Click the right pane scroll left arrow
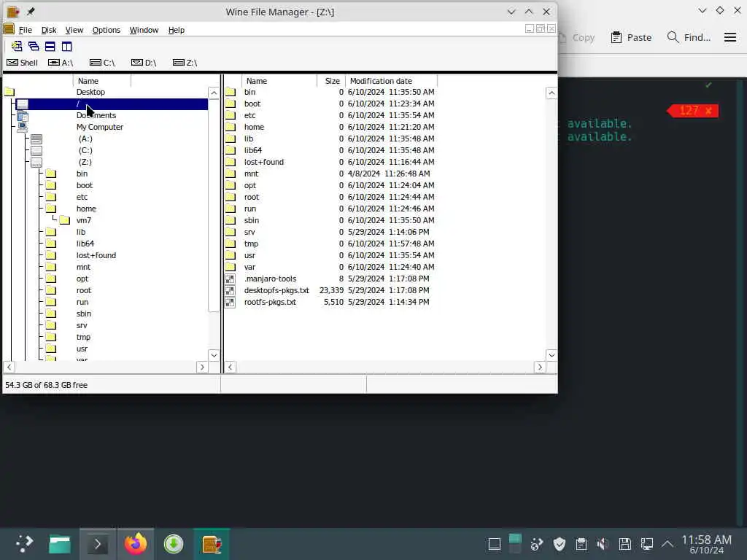747x560 pixels. (230, 367)
